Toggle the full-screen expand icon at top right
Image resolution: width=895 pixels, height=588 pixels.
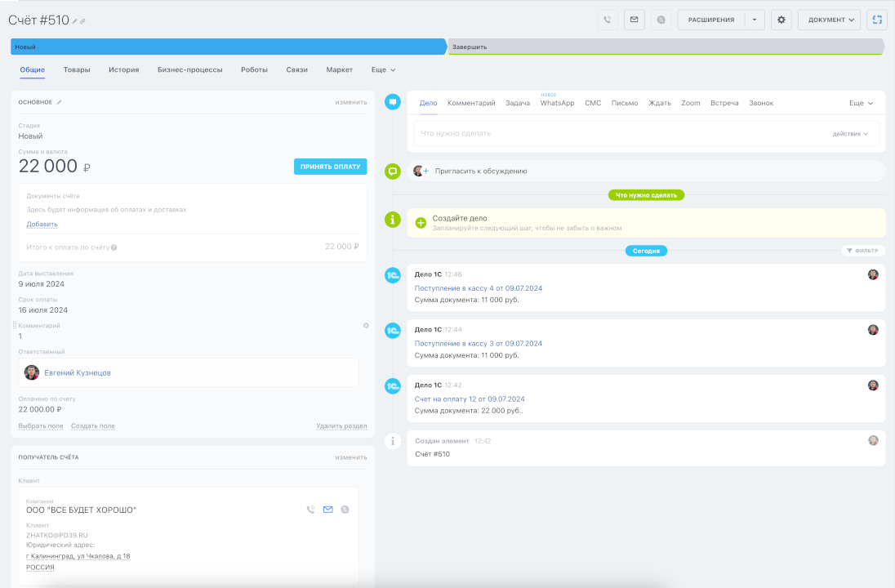coord(877,20)
